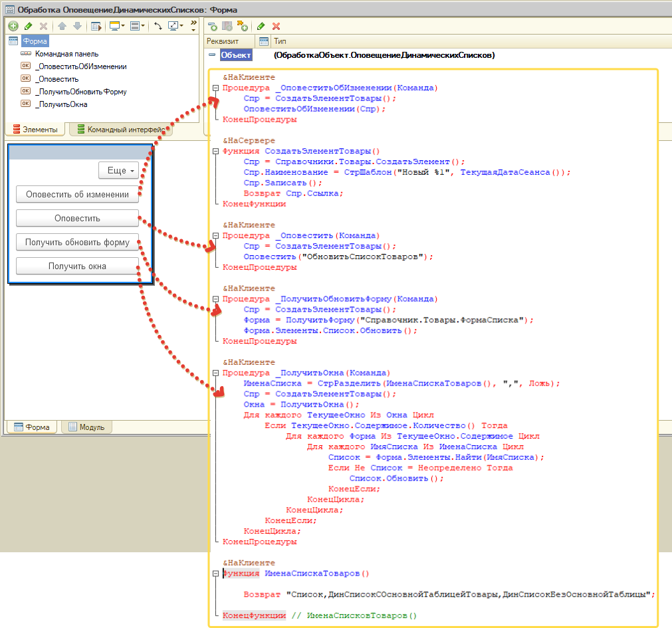This screenshot has height=628, width=672.
Task: Switch to the Форма bottom tab
Action: click(32, 427)
